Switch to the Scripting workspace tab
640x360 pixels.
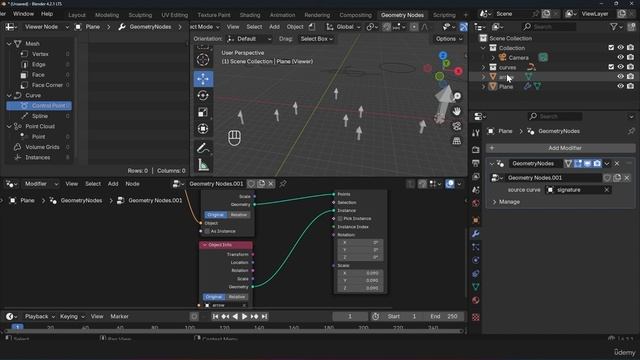coord(444,15)
